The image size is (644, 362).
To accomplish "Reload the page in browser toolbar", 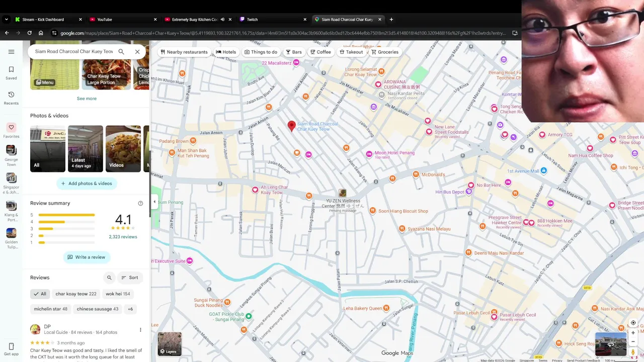I will pos(29,33).
